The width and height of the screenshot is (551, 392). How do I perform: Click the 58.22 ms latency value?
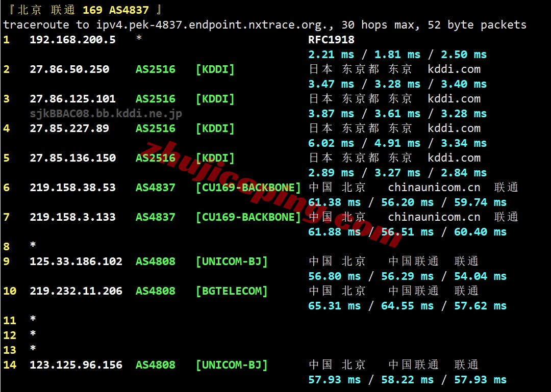(x=407, y=380)
